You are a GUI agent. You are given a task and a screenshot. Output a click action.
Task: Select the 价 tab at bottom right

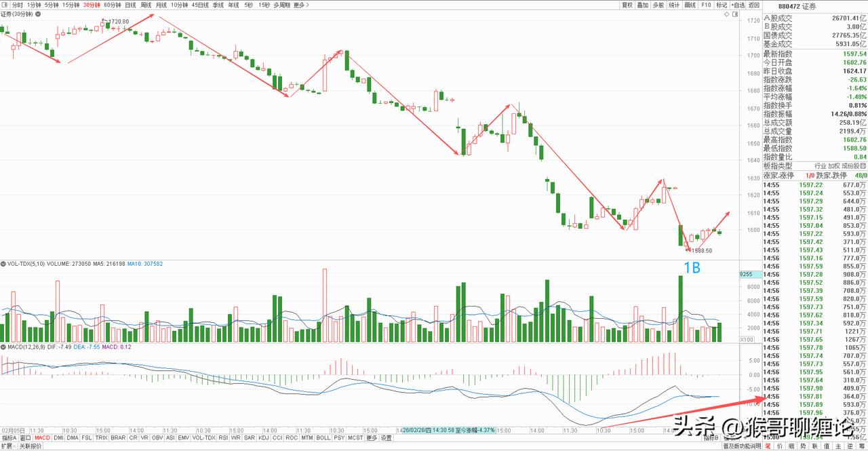coord(779,446)
